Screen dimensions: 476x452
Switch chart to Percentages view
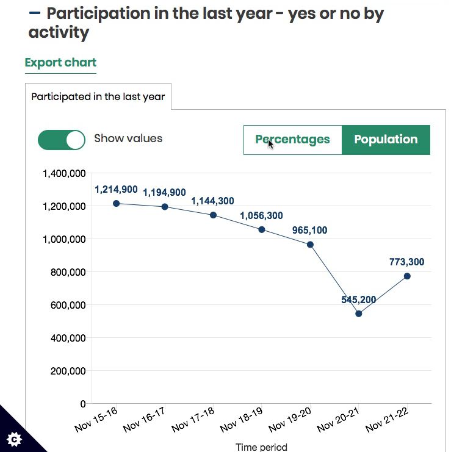tap(293, 140)
